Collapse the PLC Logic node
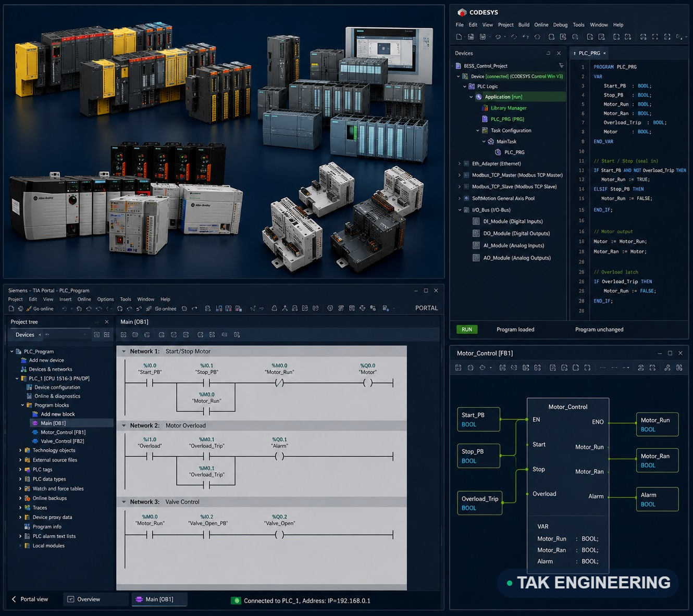This screenshot has height=616, width=693. (x=465, y=86)
